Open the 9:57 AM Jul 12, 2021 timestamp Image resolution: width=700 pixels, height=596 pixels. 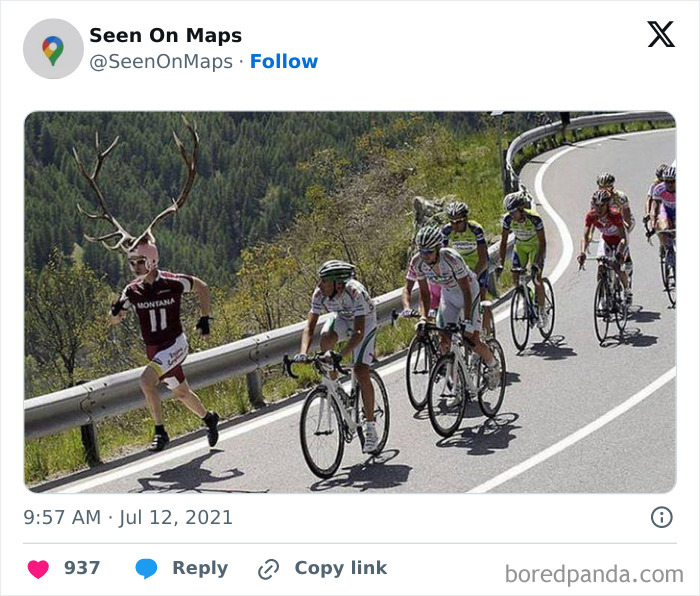[x=128, y=517]
